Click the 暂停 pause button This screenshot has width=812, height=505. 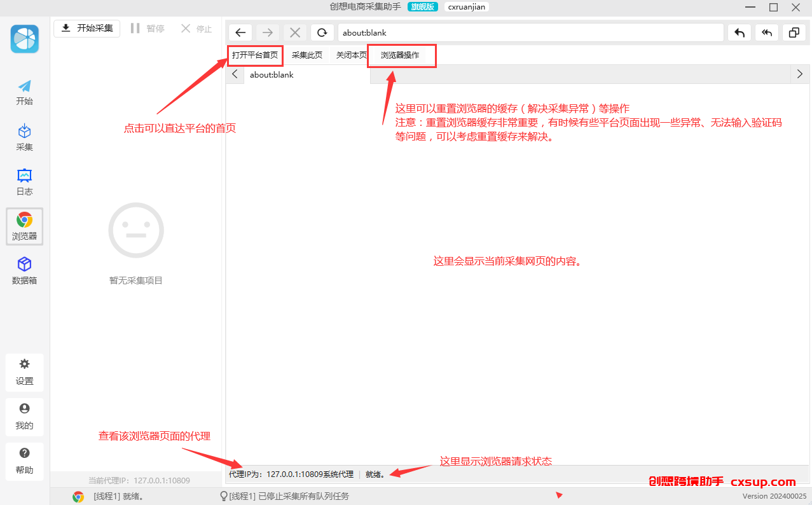click(x=147, y=28)
